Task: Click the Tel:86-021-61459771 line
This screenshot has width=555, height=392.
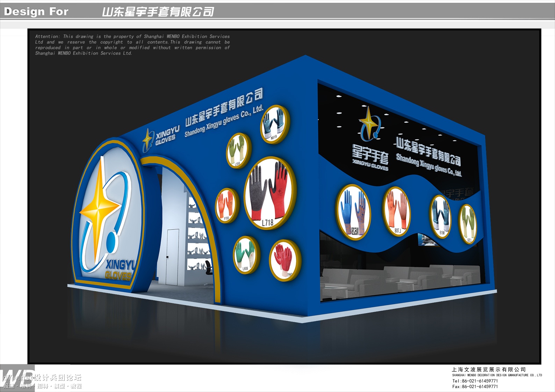Action: click(475, 381)
